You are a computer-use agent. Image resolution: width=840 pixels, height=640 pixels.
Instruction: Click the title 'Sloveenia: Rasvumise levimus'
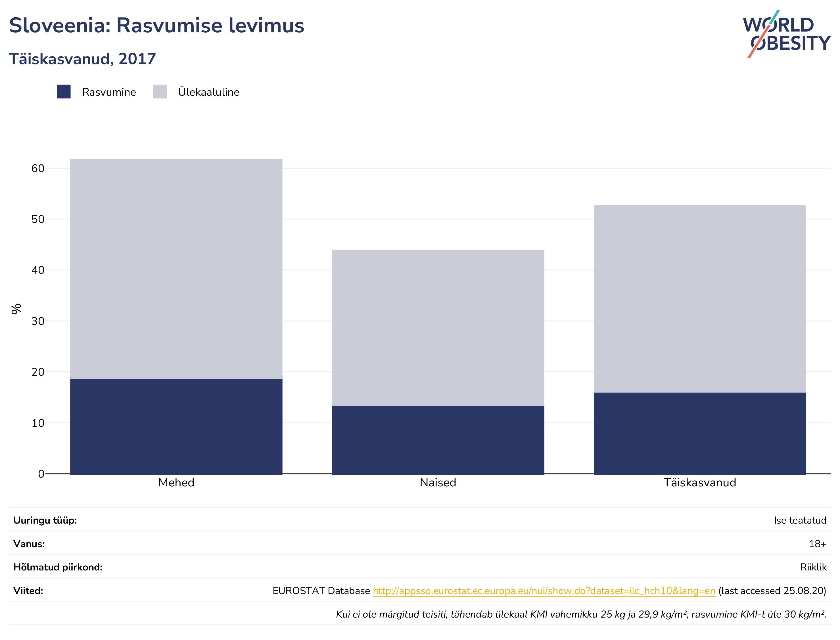tap(156, 26)
